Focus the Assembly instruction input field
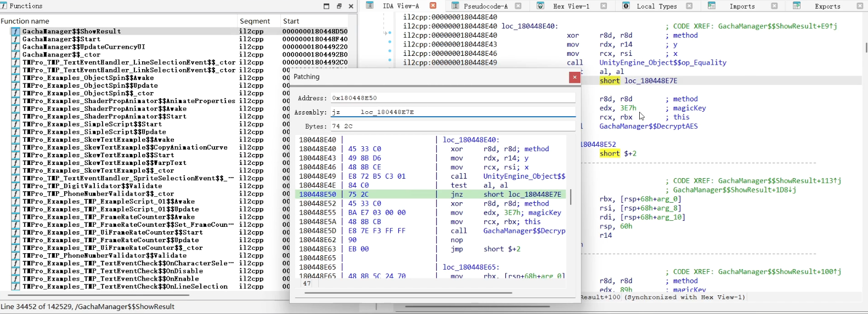 point(452,112)
